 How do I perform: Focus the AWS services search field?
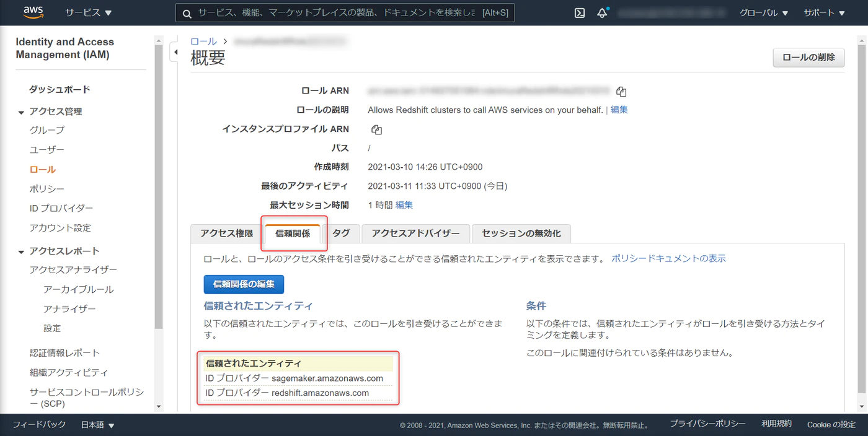click(x=345, y=13)
